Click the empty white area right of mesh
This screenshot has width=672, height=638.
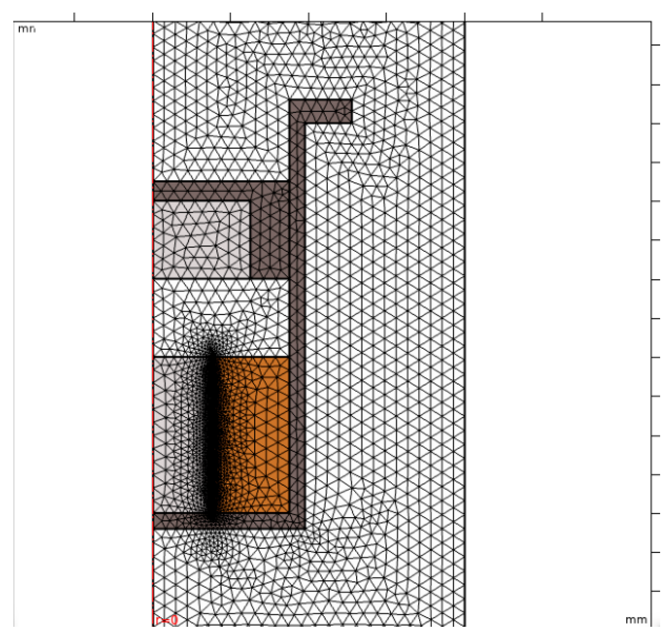(558, 306)
